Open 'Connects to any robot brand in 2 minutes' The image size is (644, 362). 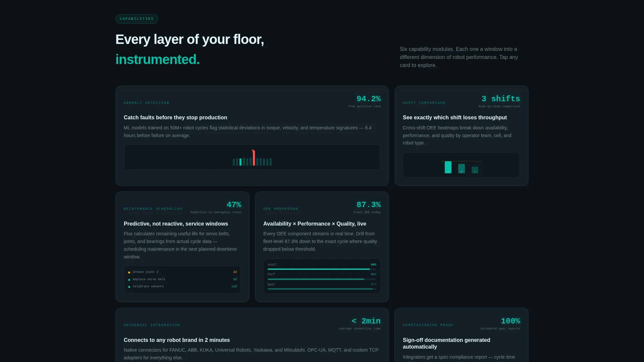coord(177,340)
